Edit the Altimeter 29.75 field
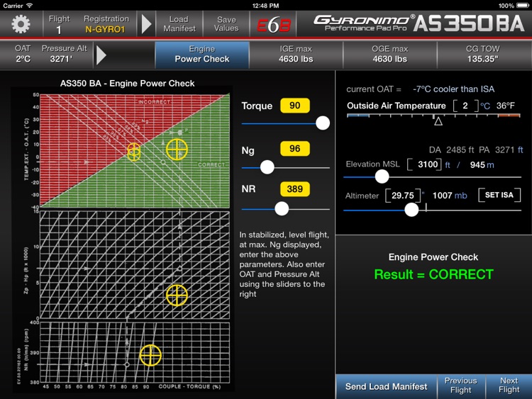Image resolution: width=532 pixels, height=399 pixels. pos(403,196)
